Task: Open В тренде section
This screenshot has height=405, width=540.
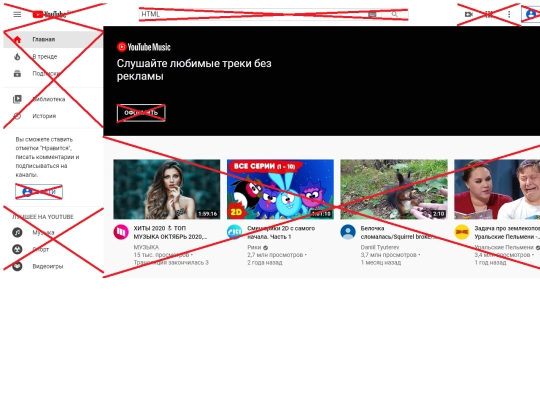Action: (53, 56)
